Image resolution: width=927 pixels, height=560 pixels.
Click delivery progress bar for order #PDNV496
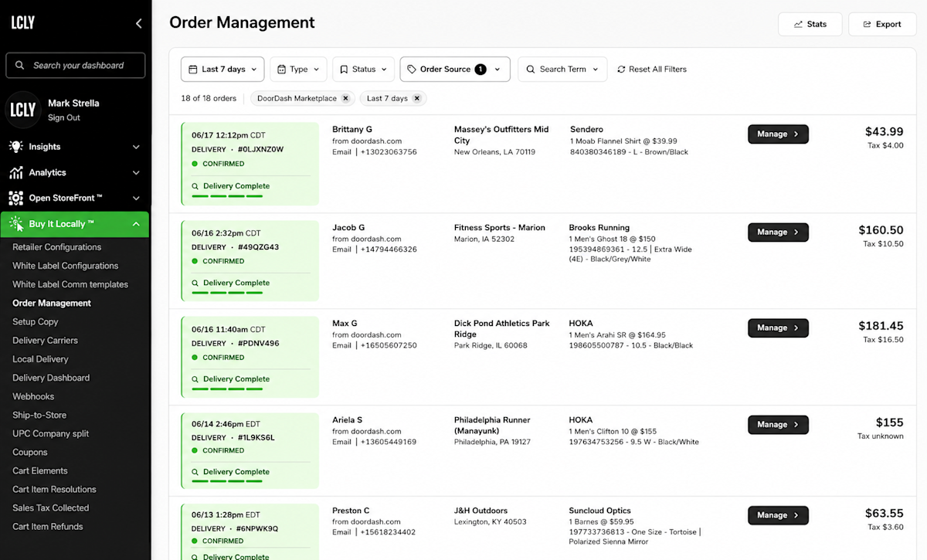227,389
